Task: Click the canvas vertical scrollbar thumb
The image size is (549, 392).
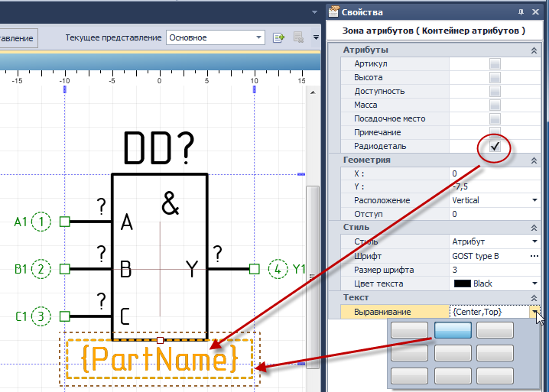Action: coord(313,277)
